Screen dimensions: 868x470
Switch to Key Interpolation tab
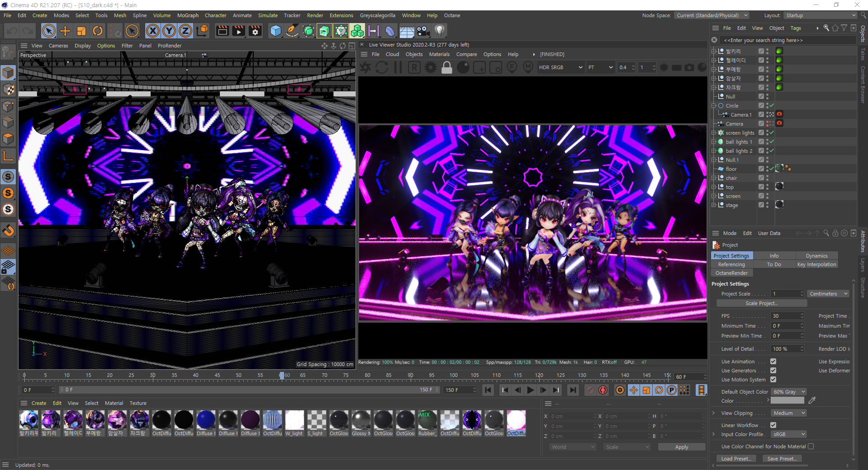816,264
